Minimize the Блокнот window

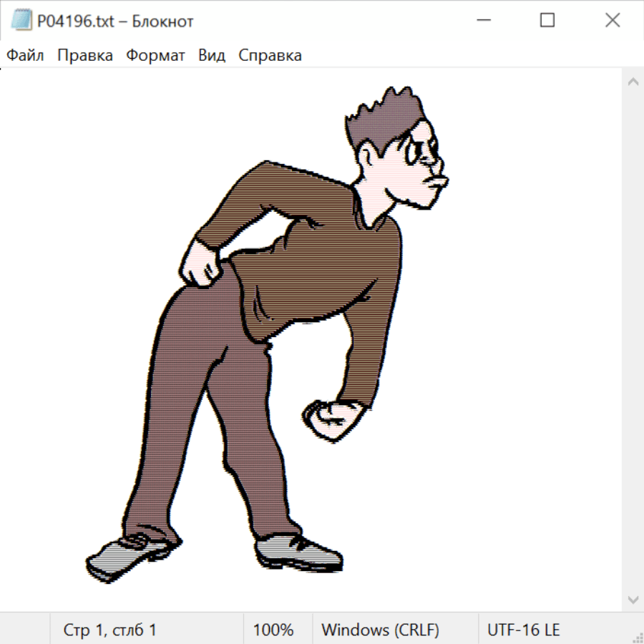coord(482,21)
